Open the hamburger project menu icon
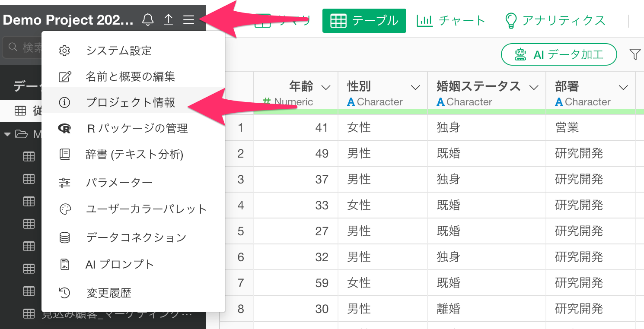644x329 pixels. [188, 20]
